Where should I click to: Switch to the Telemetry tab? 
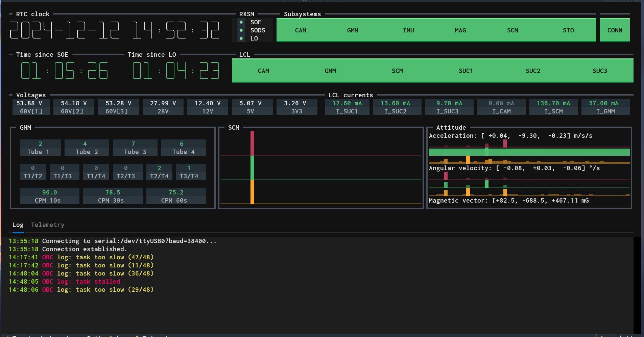click(x=48, y=225)
